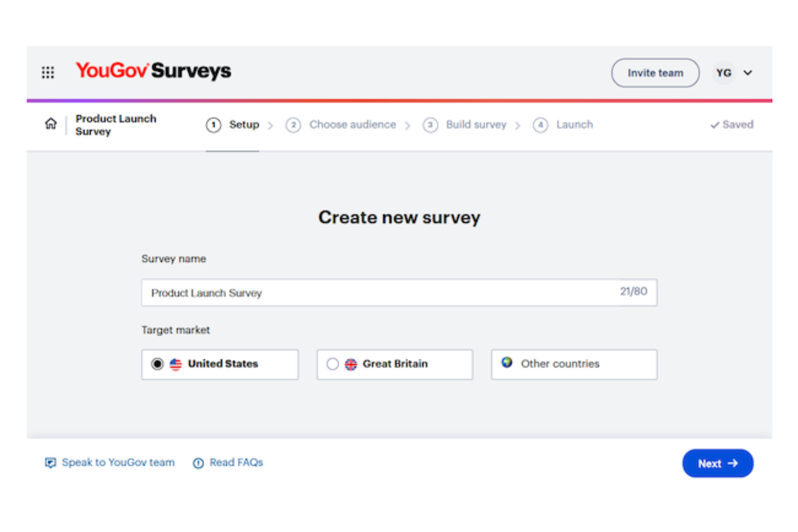Screen dimensions: 798x532
Task: Click the YouGov Surveys logo
Action: coord(153,71)
